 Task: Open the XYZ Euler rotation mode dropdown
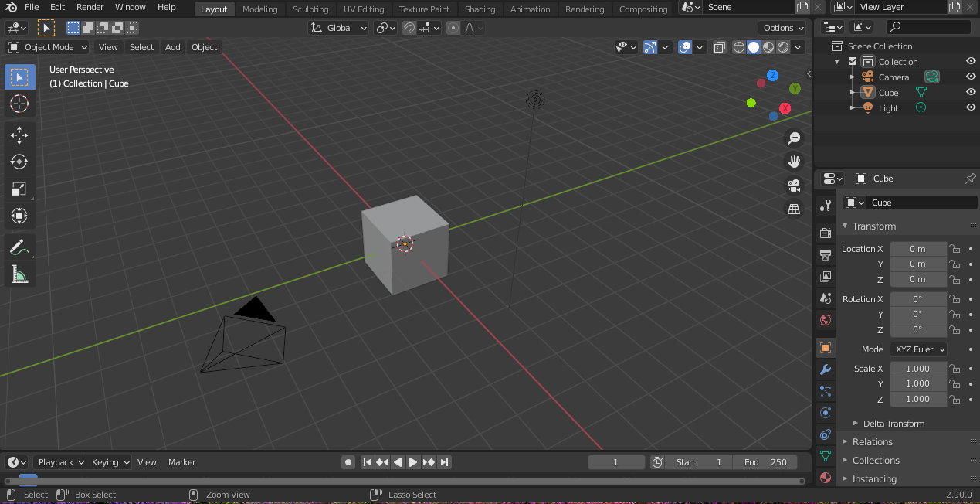click(x=920, y=349)
